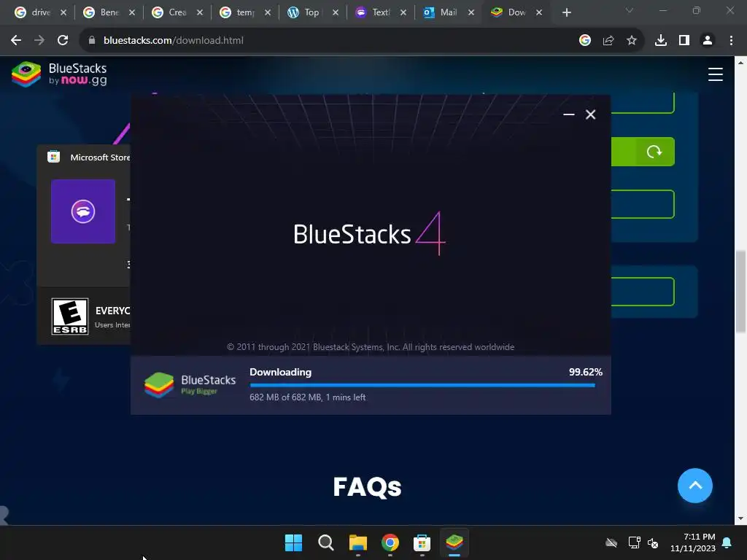
Task: Click the BlueStacks by now.gg logo
Action: tap(60, 74)
